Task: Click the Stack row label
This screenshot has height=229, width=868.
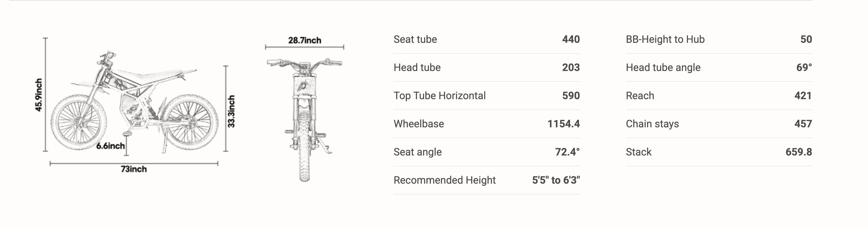Action: (x=639, y=152)
